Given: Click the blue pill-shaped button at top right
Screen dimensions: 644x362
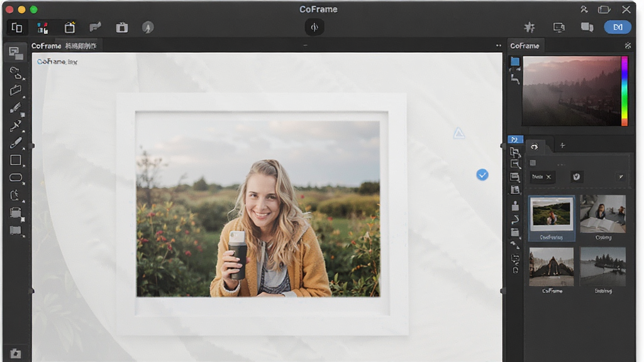Looking at the screenshot, I should (618, 27).
